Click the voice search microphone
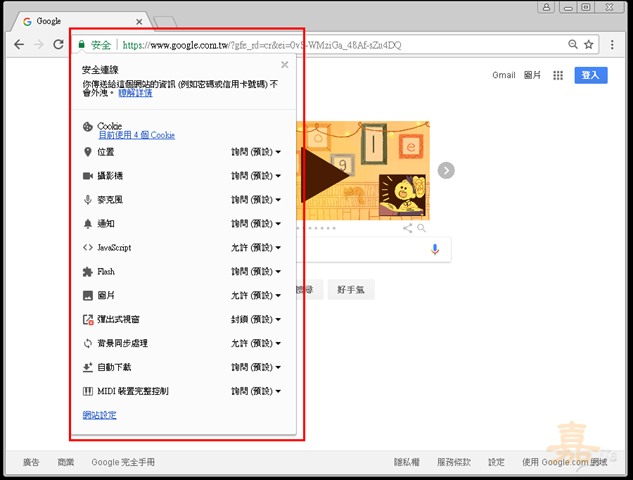 click(435, 250)
